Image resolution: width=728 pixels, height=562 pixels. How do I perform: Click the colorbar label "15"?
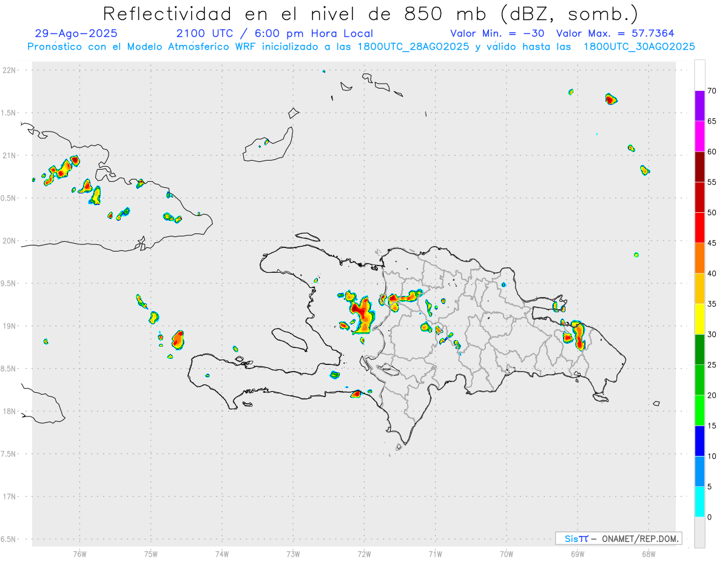click(712, 426)
